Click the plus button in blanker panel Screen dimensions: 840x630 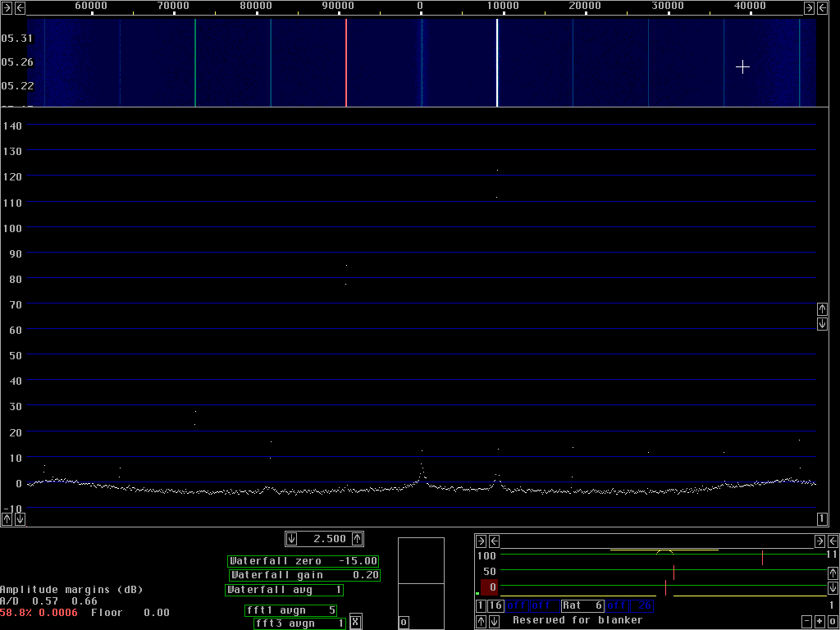tap(819, 622)
